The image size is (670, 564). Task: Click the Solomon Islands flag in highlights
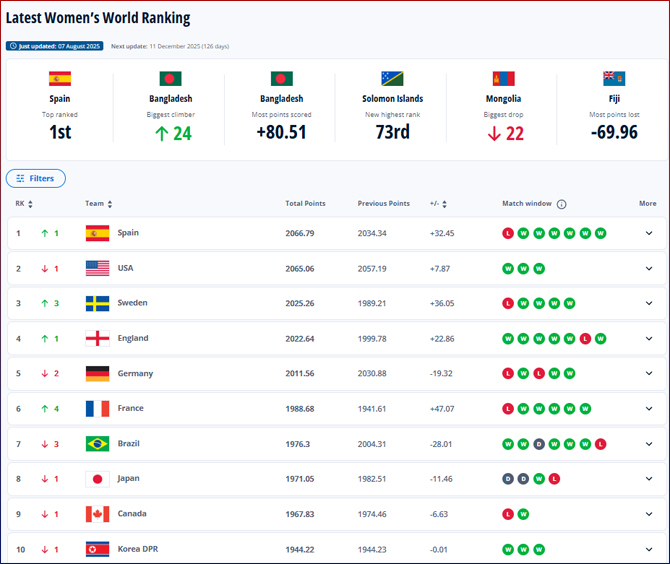coord(392,78)
